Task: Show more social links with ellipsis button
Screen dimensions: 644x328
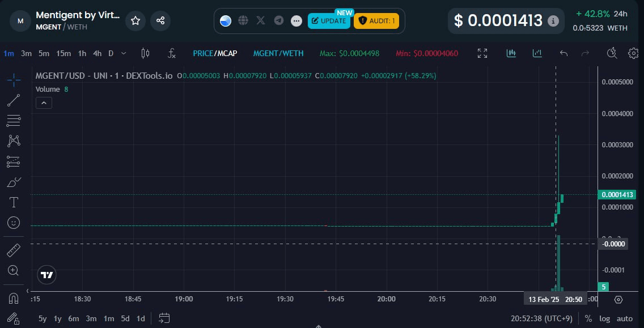Action: pyautogui.click(x=296, y=20)
